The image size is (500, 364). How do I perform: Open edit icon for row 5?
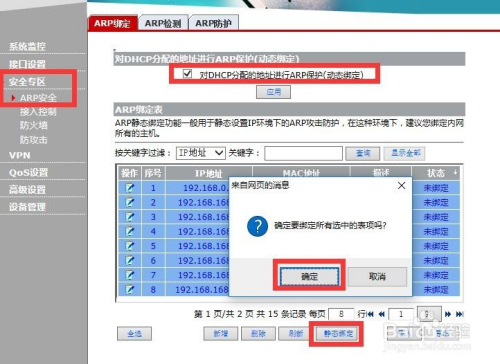pos(130,246)
